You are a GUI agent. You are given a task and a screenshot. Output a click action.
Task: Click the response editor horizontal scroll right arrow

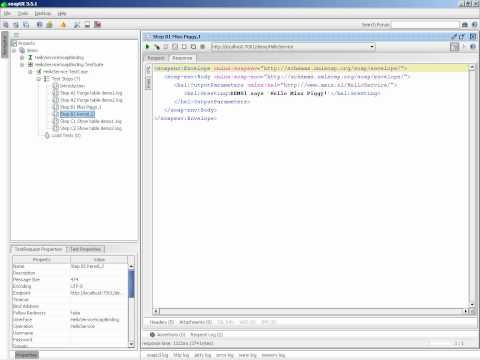466,311
